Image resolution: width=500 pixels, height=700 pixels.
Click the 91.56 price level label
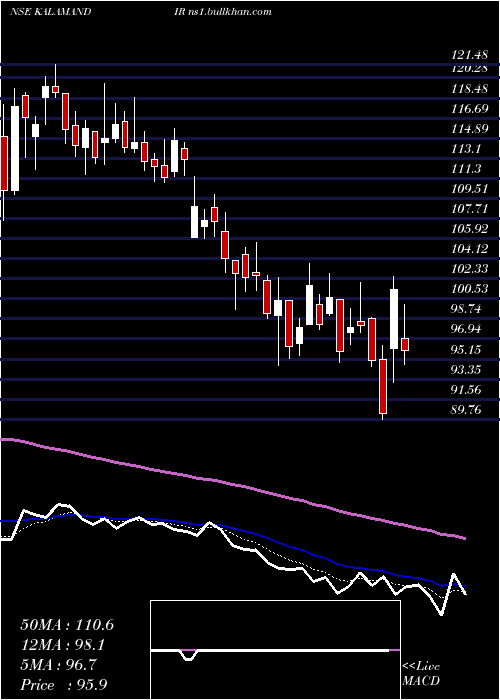coord(466,389)
